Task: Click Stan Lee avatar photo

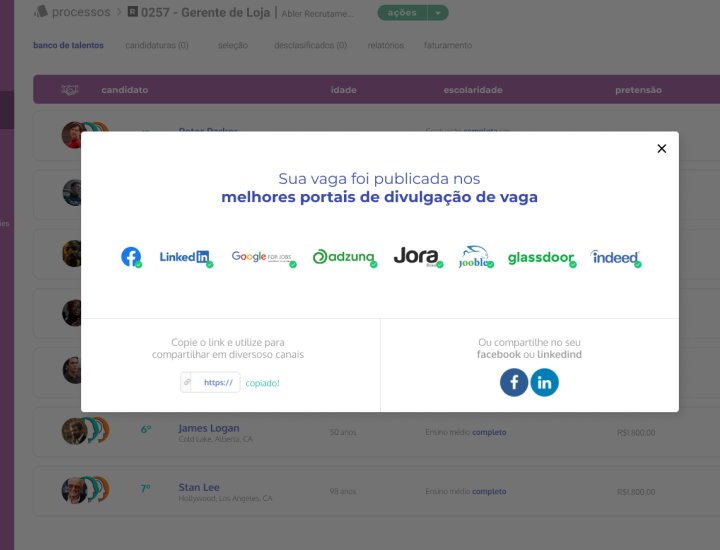Action: coord(74,490)
